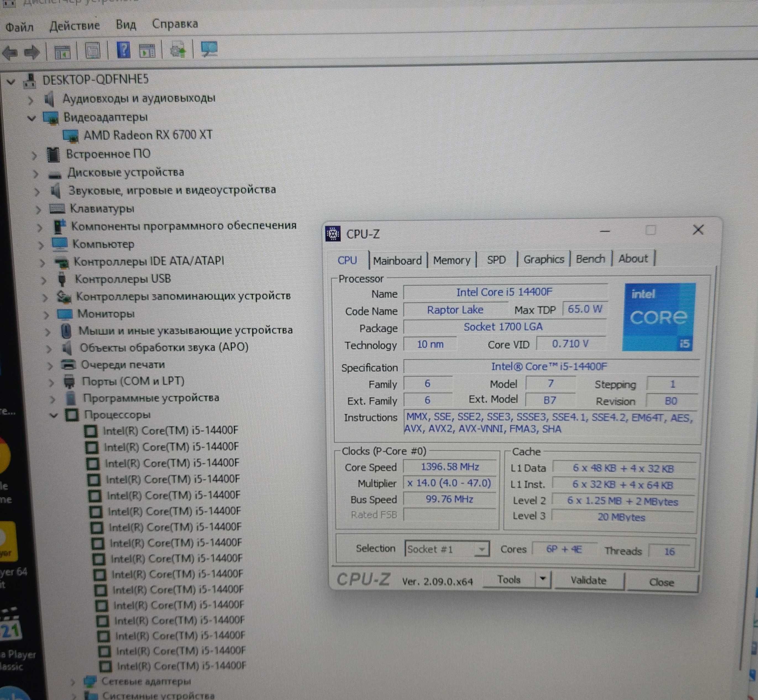Switch to the Bench tab in CPU-Z

click(590, 259)
